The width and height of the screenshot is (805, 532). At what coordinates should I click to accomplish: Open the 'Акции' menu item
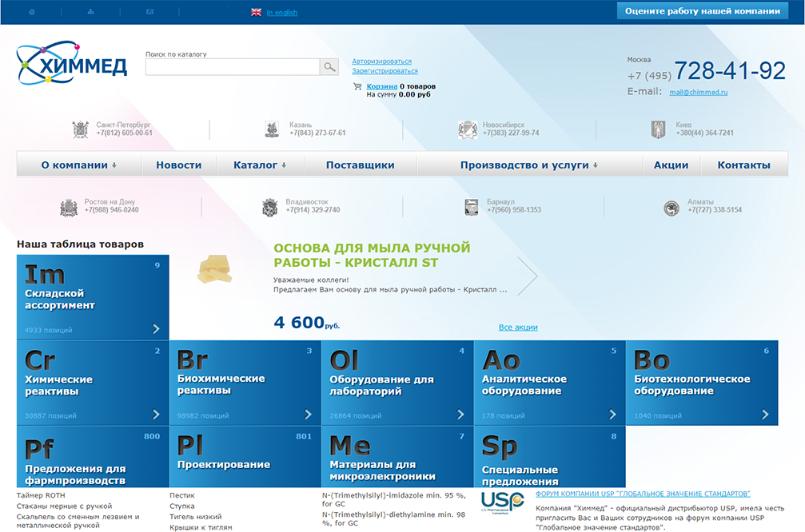click(671, 165)
